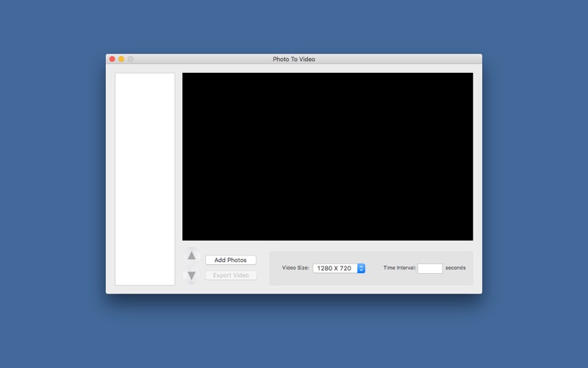Close the Photo To Video window
Screen dimensions: 588x368
pyautogui.click(x=112, y=59)
